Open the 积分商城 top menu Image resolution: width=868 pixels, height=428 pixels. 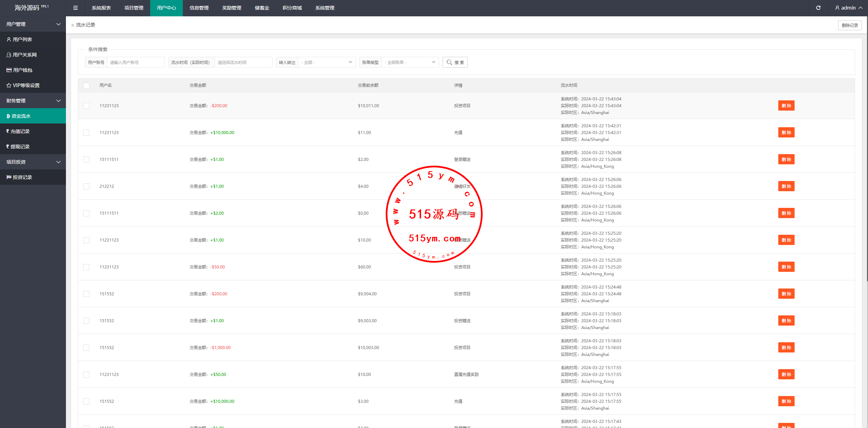(x=292, y=8)
